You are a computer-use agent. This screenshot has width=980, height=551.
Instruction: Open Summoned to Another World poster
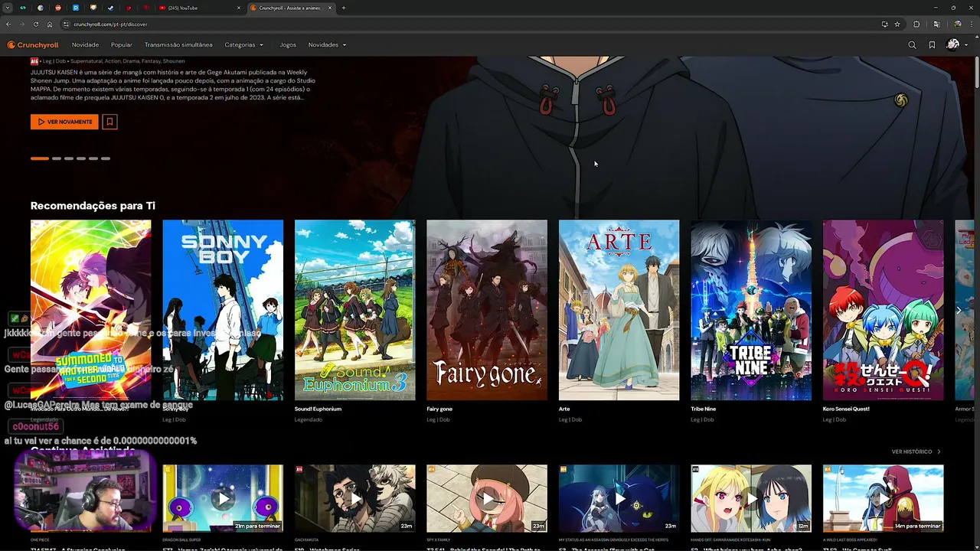point(91,310)
